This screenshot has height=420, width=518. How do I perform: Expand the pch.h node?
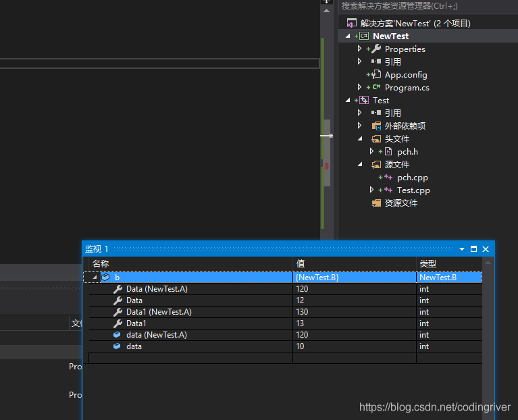tap(371, 151)
